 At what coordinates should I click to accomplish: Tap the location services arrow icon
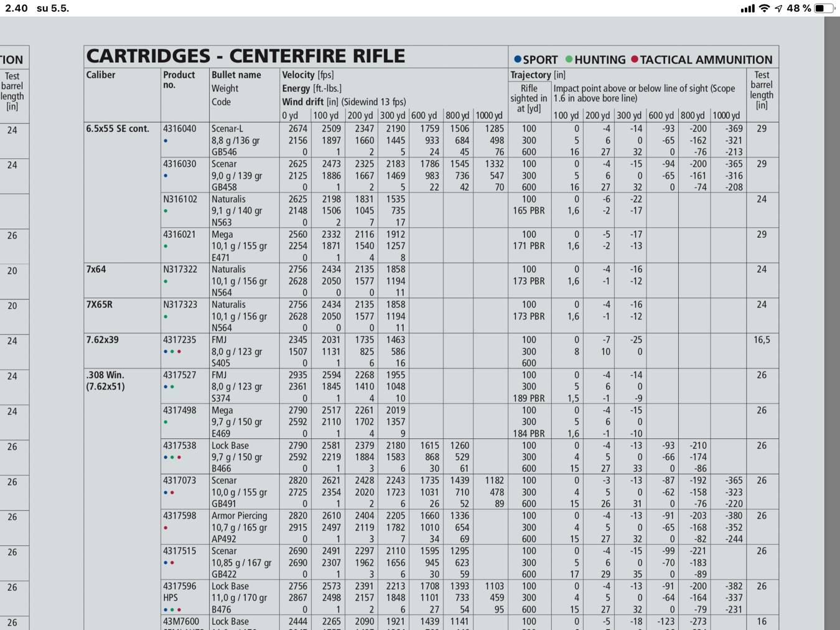coord(778,9)
